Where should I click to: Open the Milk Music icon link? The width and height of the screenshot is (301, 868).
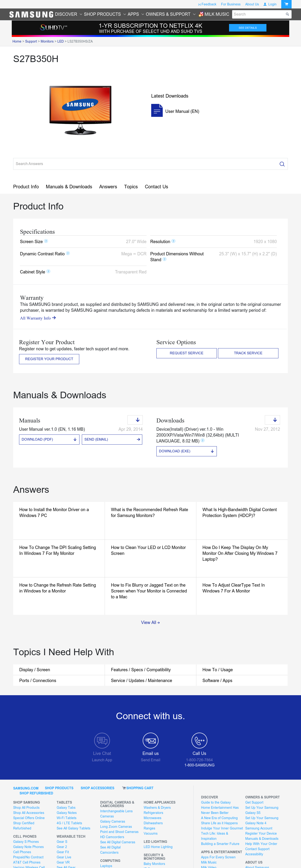coord(201,14)
